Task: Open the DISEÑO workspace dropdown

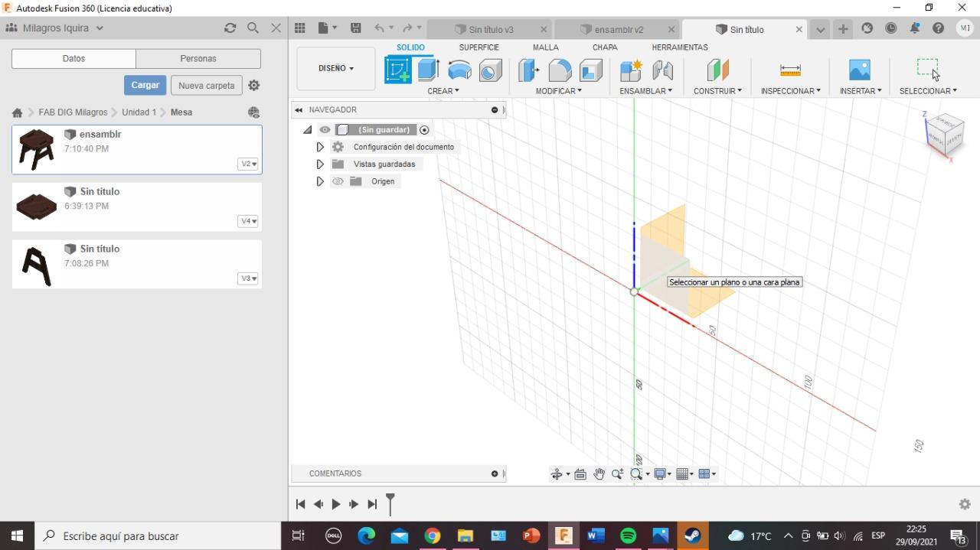Action: click(x=336, y=68)
